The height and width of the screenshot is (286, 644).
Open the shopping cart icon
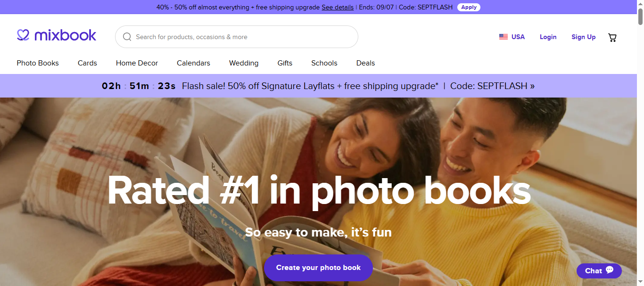click(x=612, y=38)
